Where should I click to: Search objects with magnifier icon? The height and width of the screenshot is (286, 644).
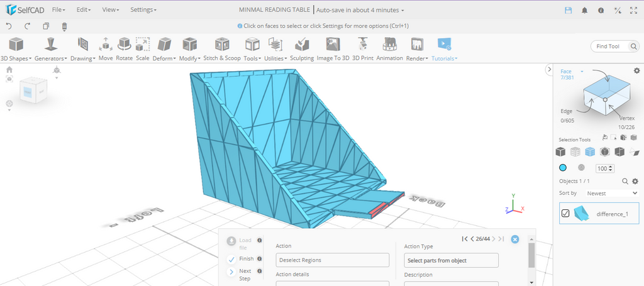[625, 181]
